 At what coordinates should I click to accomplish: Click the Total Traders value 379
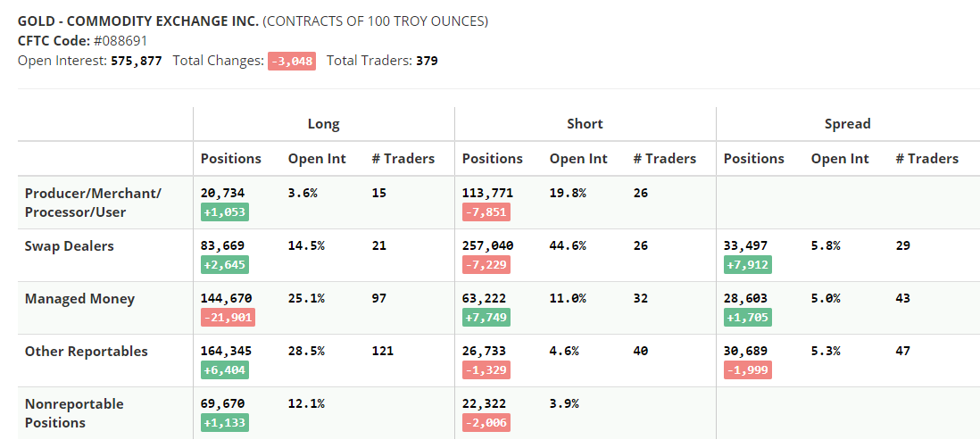pos(427,61)
